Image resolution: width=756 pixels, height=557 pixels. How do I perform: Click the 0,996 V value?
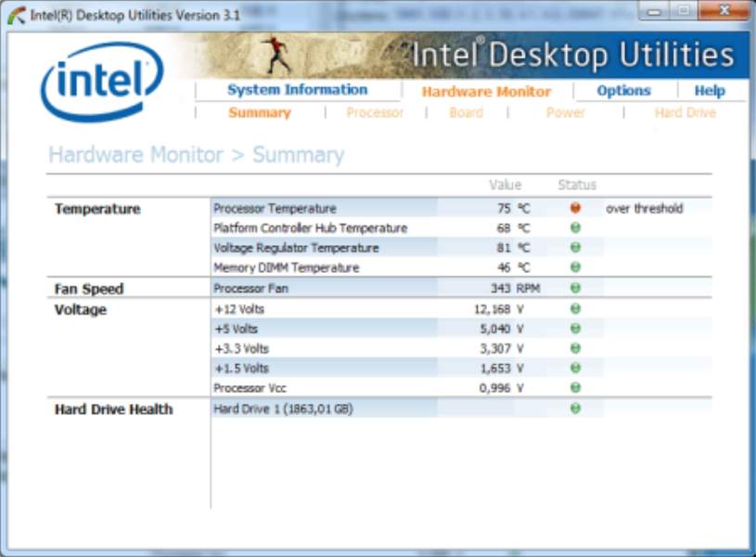(502, 388)
